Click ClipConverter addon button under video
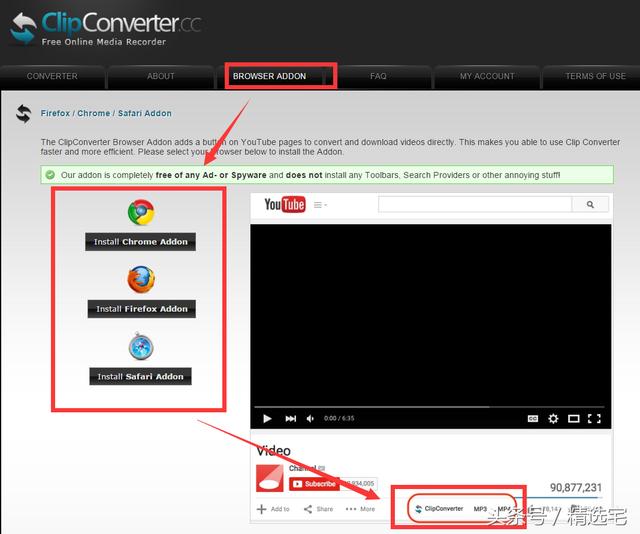Screen dimensions: 640x534 click(x=439, y=509)
